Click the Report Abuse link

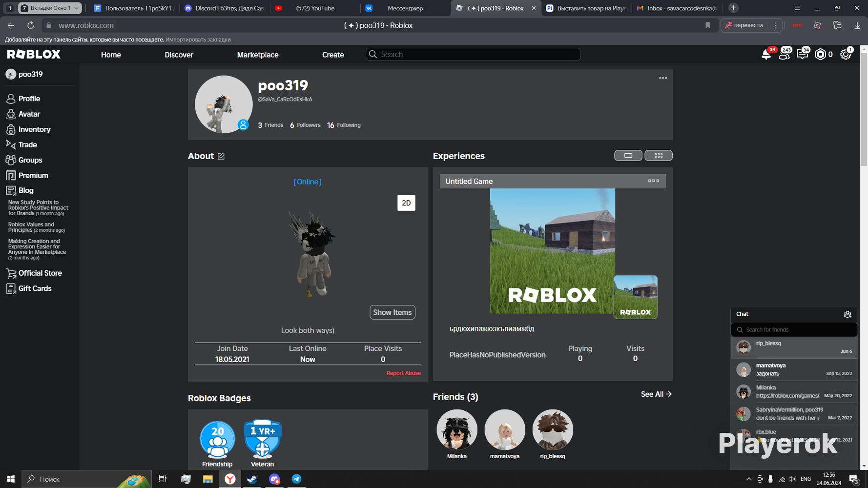click(404, 373)
